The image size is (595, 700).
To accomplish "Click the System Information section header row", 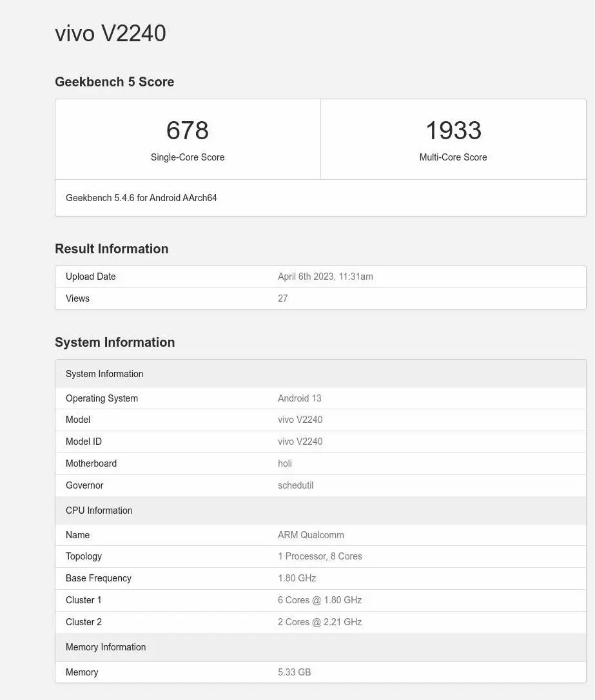I will (x=320, y=374).
